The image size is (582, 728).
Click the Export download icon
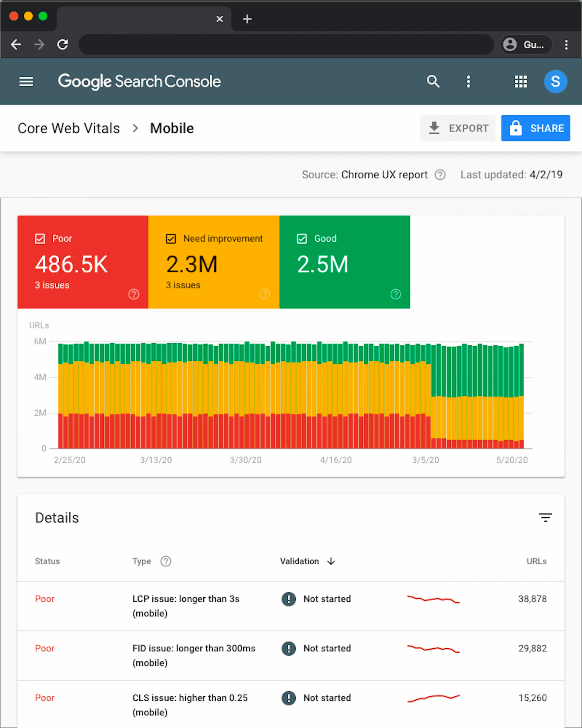[x=434, y=128]
